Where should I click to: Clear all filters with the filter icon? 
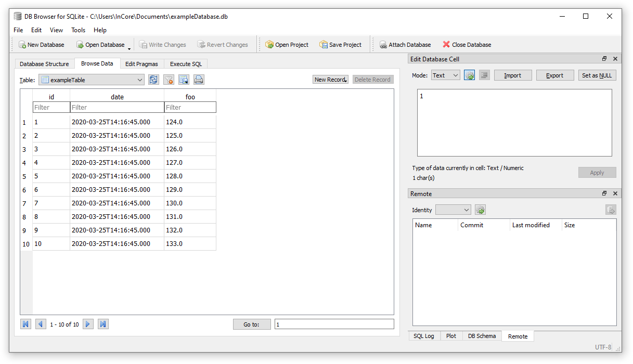[x=169, y=80]
